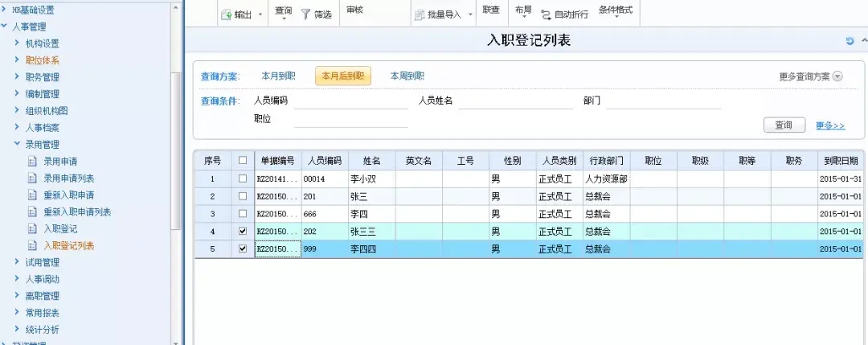Select the 本月到职 query scheme
This screenshot has width=868, height=345.
278,76
